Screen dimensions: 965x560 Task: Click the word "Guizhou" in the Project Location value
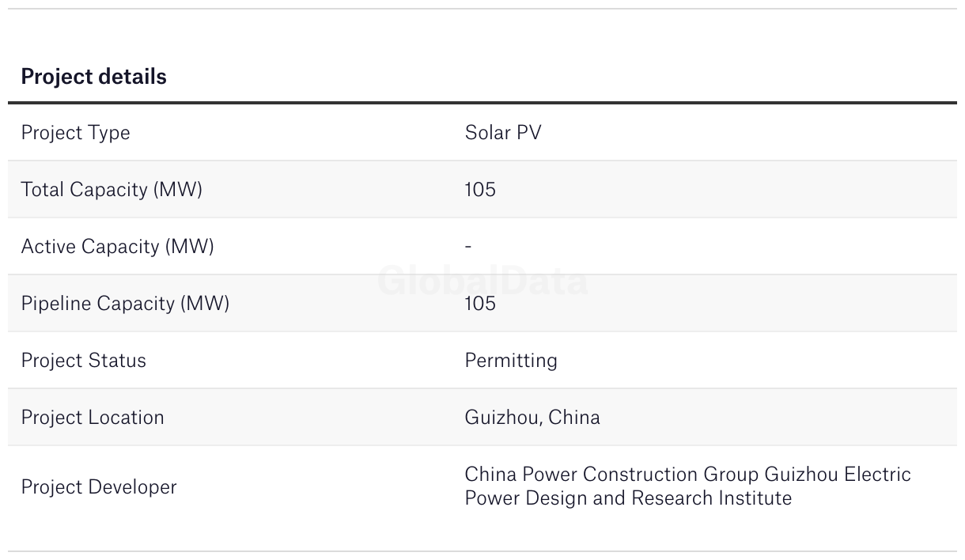(502, 418)
